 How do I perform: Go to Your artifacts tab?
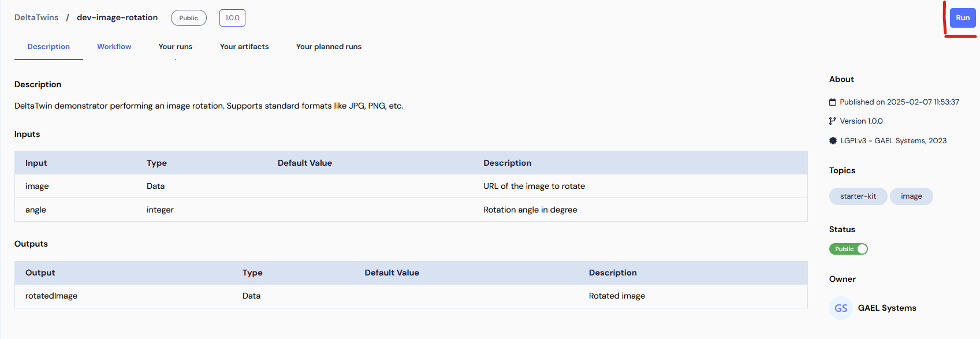click(244, 47)
